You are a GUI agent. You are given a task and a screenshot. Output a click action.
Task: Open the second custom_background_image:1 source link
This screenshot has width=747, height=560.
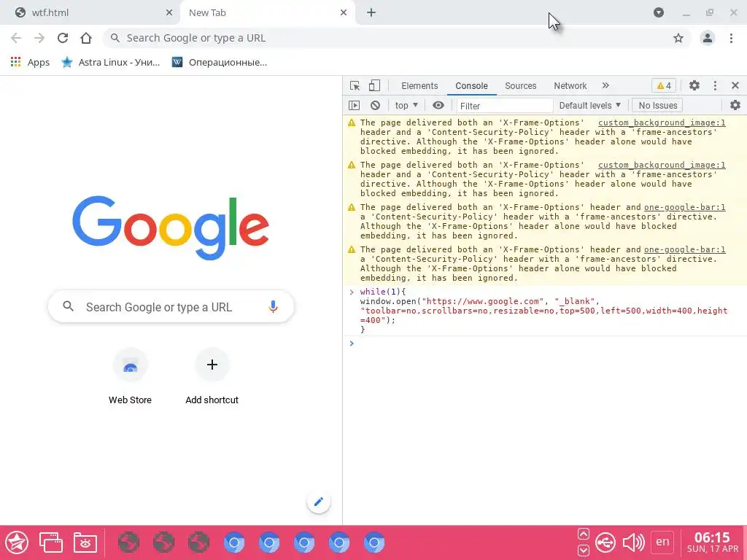click(662, 166)
